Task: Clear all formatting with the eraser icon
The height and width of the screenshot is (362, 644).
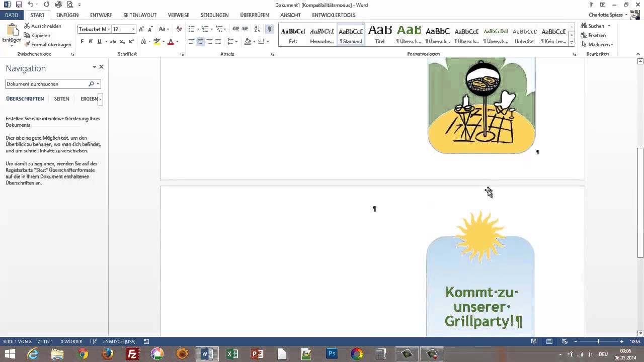Action: click(x=179, y=29)
